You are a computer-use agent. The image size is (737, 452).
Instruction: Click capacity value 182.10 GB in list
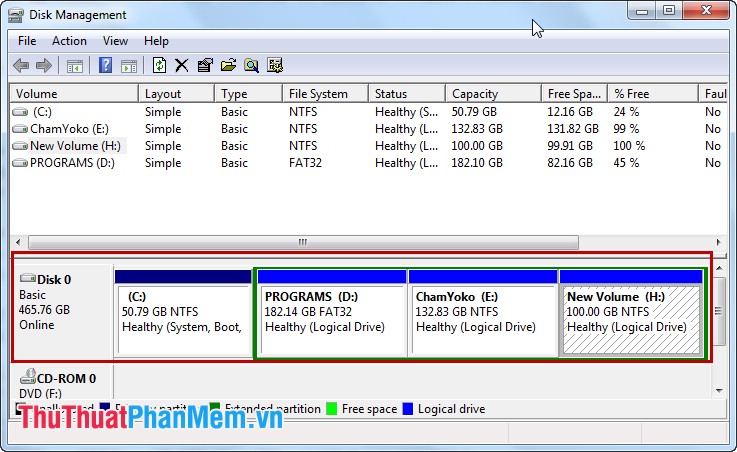[x=477, y=163]
